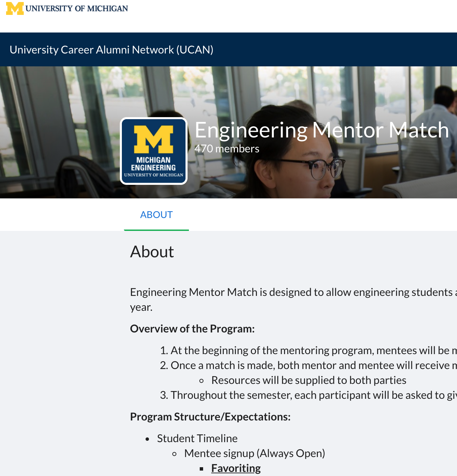This screenshot has height=476, width=457.
Task: Click Resources will be supplied to both parties
Action: [309, 380]
